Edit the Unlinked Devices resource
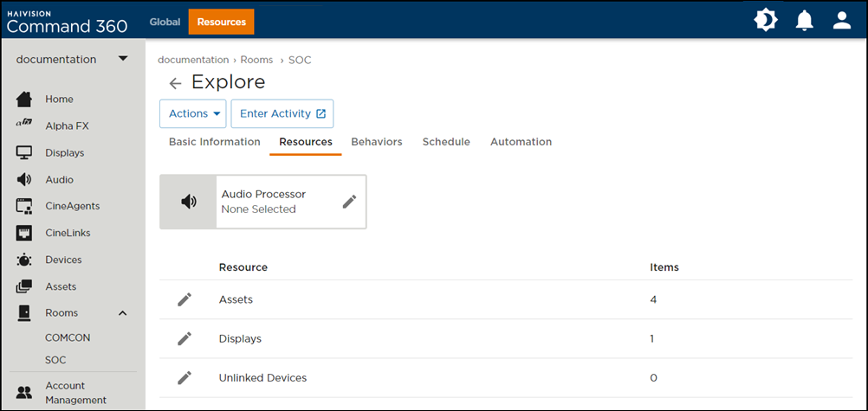The image size is (868, 411). tap(185, 378)
